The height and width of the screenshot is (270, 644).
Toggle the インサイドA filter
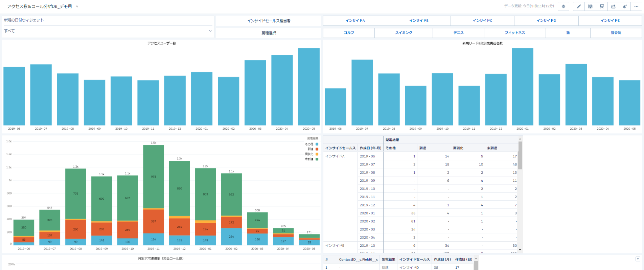355,21
